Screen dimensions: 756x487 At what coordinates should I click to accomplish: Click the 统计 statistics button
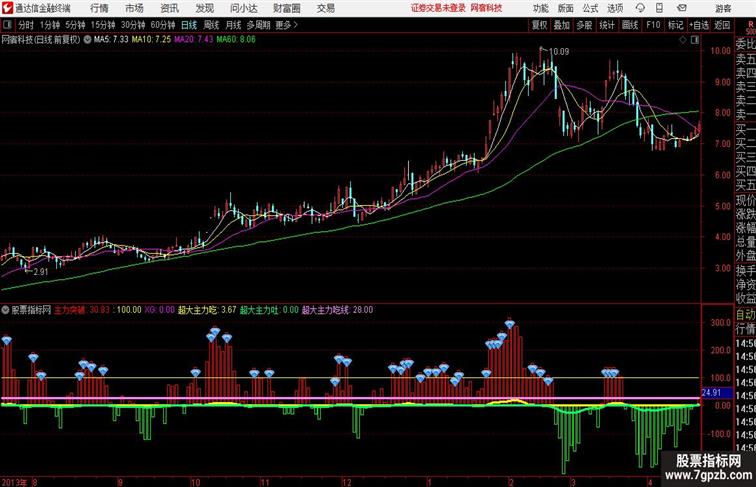tap(607, 25)
